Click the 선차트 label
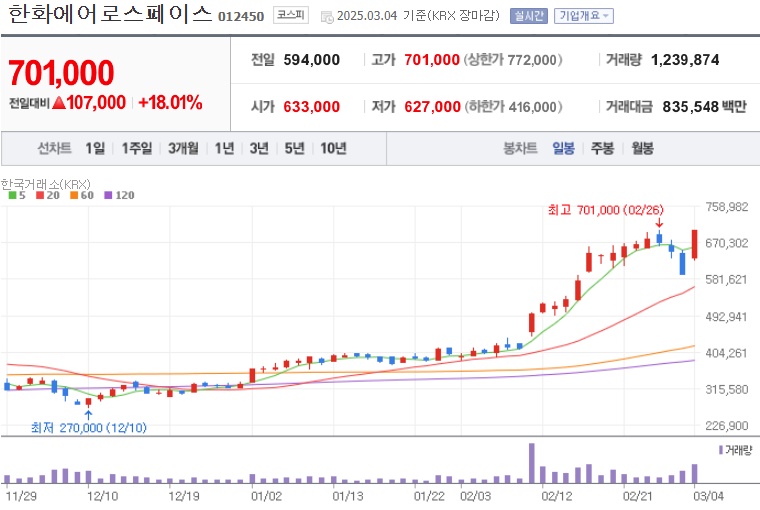Viewport: 760px width, 510px height. (54, 148)
